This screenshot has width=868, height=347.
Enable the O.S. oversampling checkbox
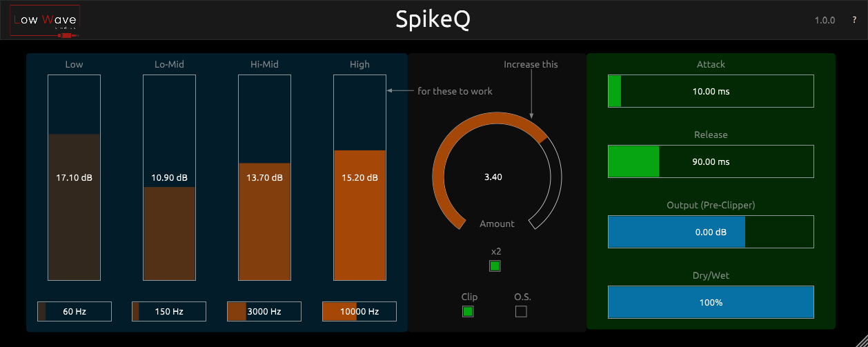click(521, 311)
